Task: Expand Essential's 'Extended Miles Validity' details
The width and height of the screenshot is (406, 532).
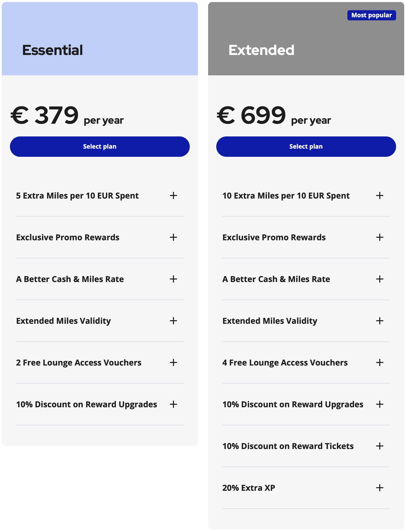Action: coord(173,321)
